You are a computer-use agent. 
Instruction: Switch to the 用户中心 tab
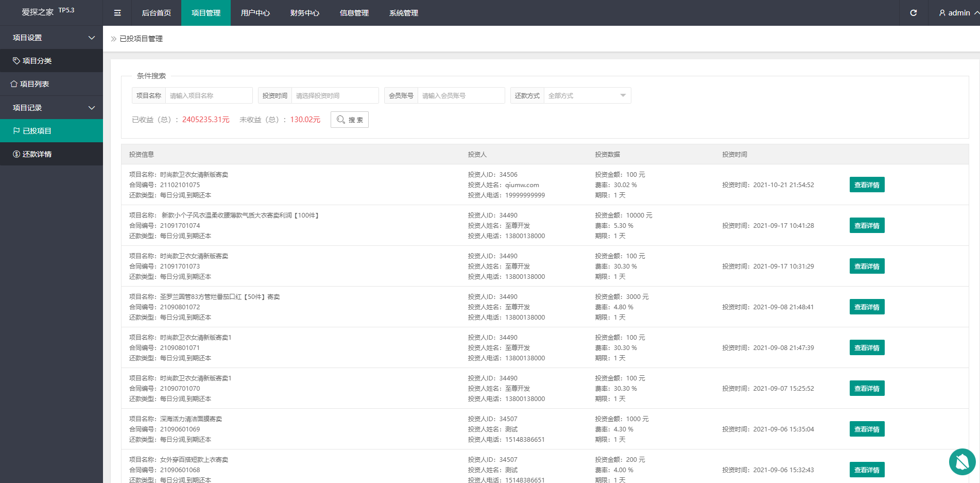tap(255, 13)
